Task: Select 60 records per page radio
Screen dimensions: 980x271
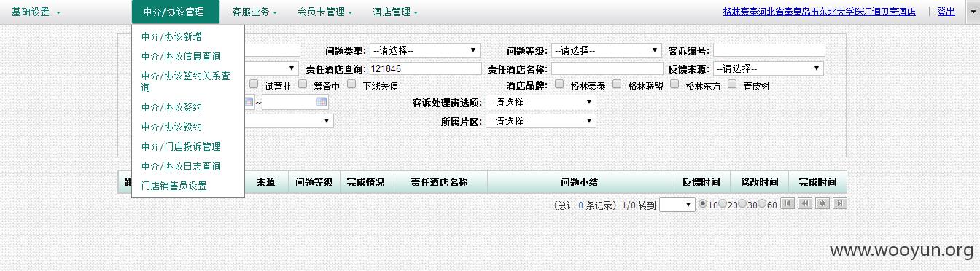Action: click(x=762, y=204)
